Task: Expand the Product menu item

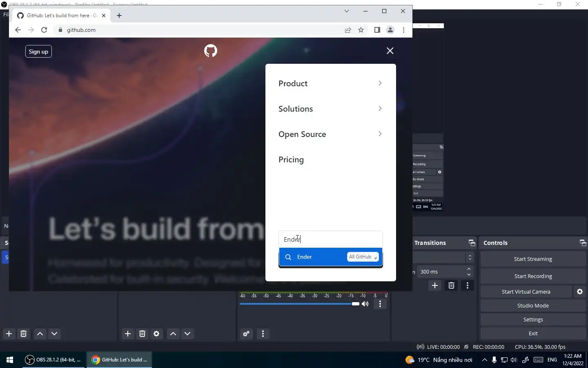Action: 330,83
